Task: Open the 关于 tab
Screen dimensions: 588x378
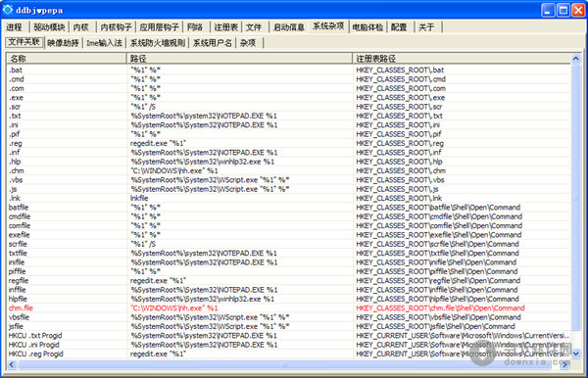Action: pos(426,27)
